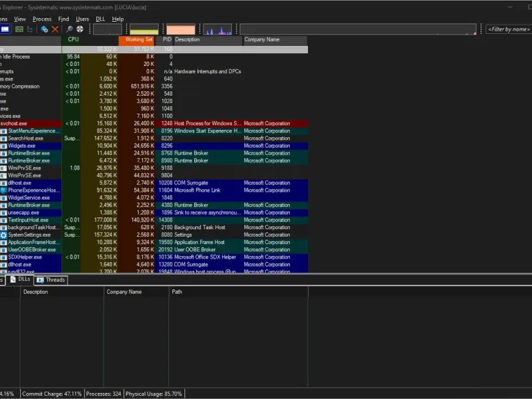Open the View menu
Image resolution: width=532 pixels, height=399 pixels.
[x=20, y=19]
